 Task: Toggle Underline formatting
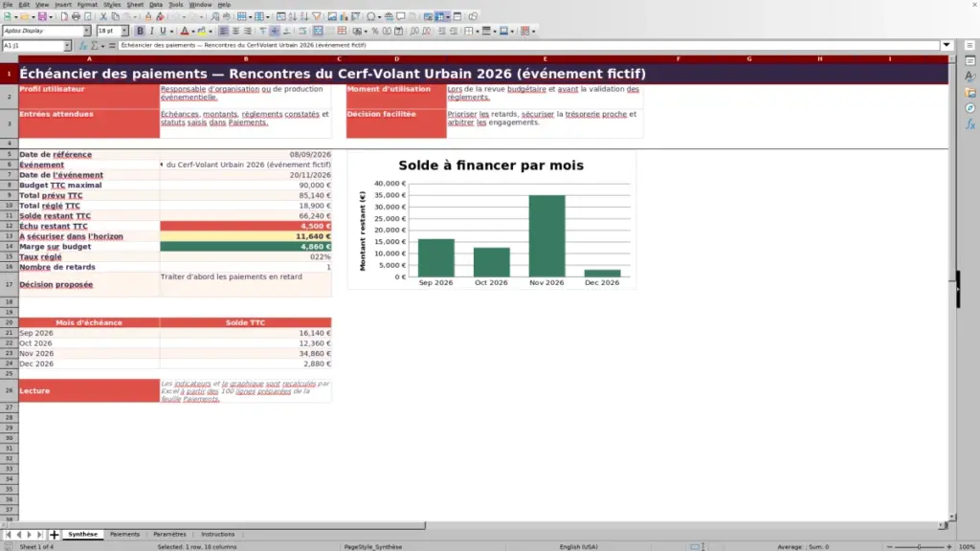(163, 32)
